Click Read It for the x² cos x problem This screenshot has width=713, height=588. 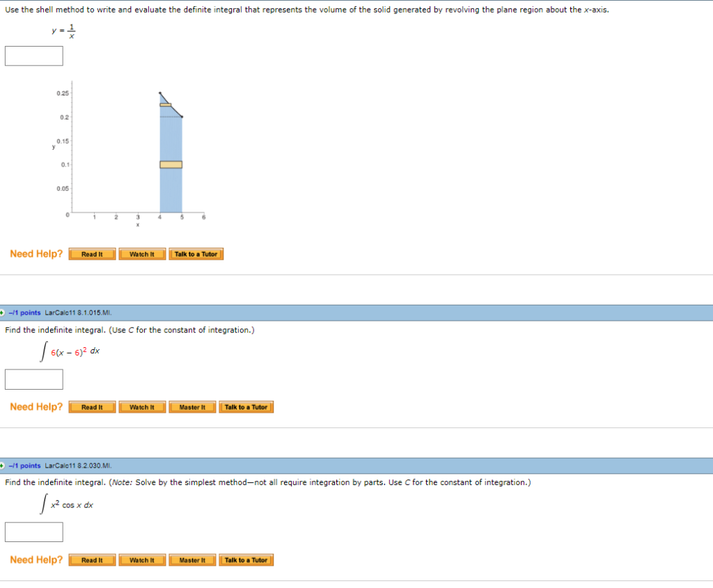(91, 559)
